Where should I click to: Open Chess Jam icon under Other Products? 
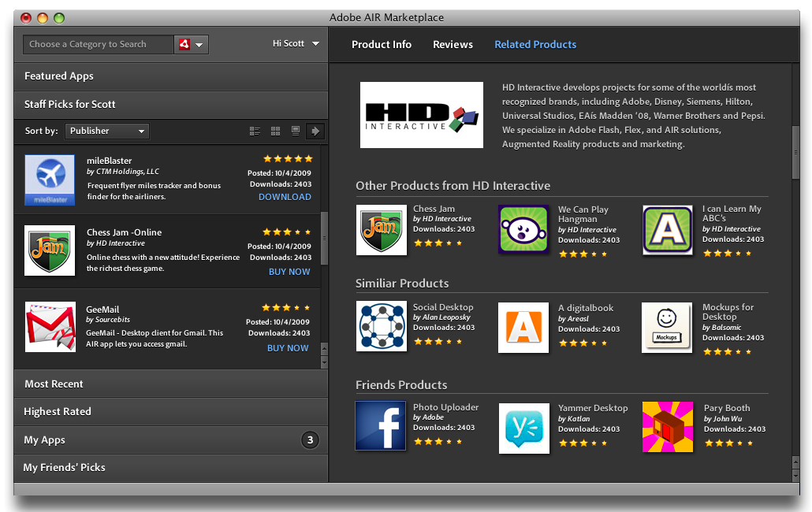click(x=381, y=230)
